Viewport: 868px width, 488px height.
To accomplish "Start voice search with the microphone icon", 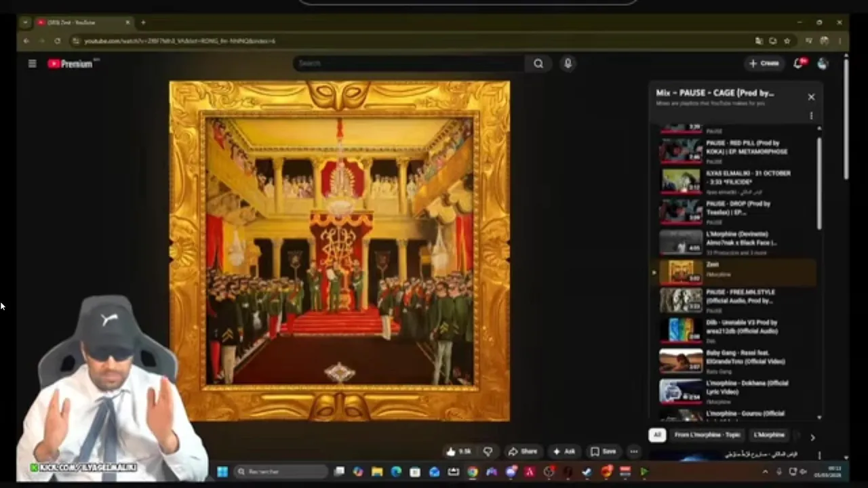I will coord(568,64).
